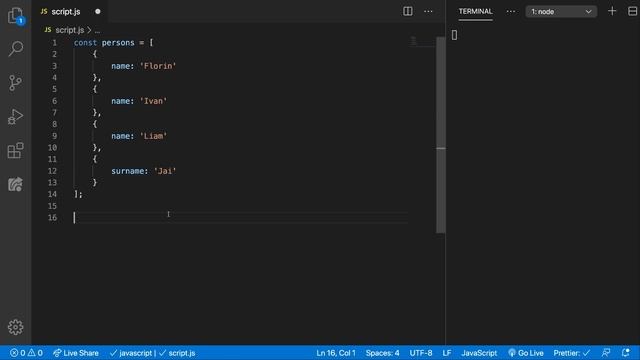Select language mode JavaScript
This screenshot has width=640, height=360.
point(479,353)
